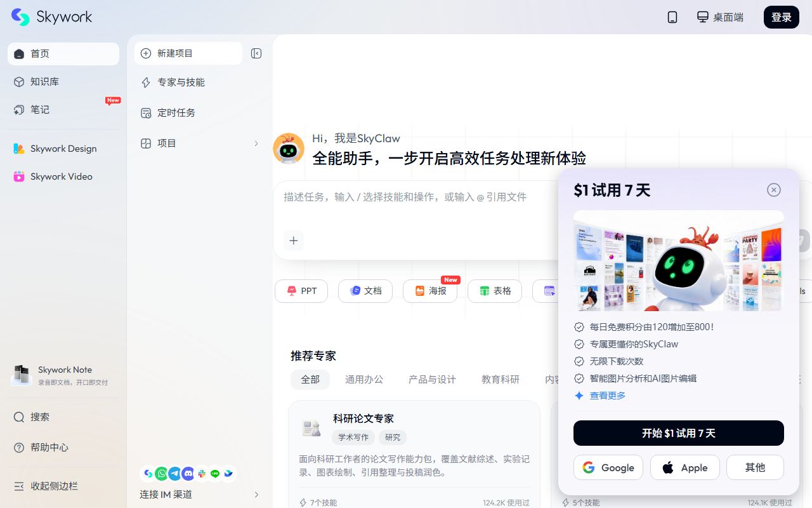This screenshot has height=508, width=812.
Task: Open the Skywork Note promo card
Action: point(63,375)
